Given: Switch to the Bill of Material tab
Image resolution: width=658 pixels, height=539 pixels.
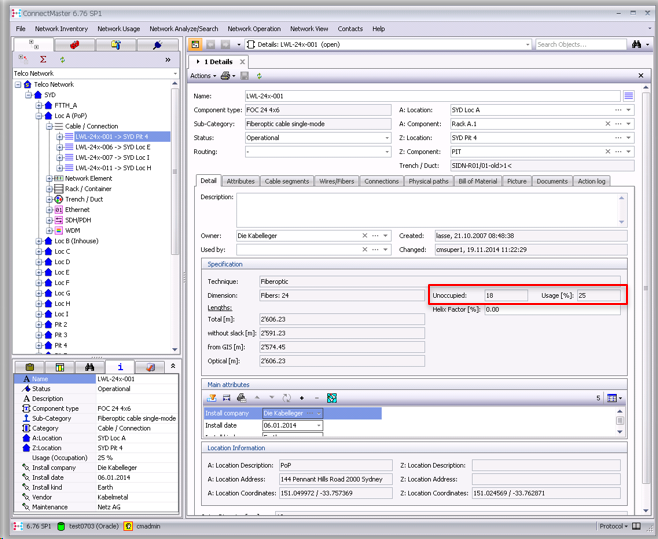Looking at the screenshot, I should 478,181.
